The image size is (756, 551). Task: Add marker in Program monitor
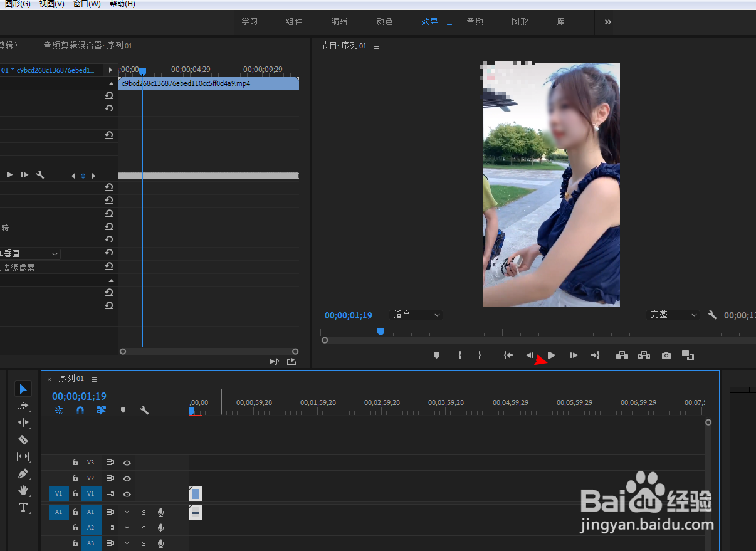(437, 355)
